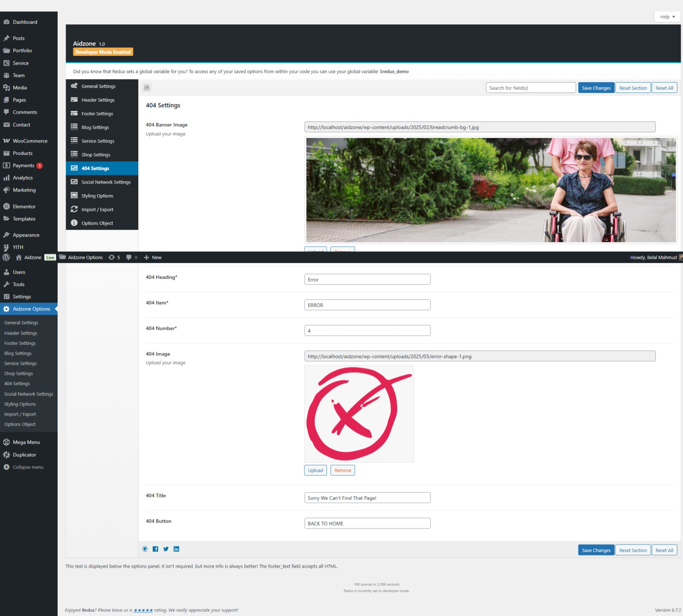Open WooCommerce in the sidebar menu

(x=30, y=141)
